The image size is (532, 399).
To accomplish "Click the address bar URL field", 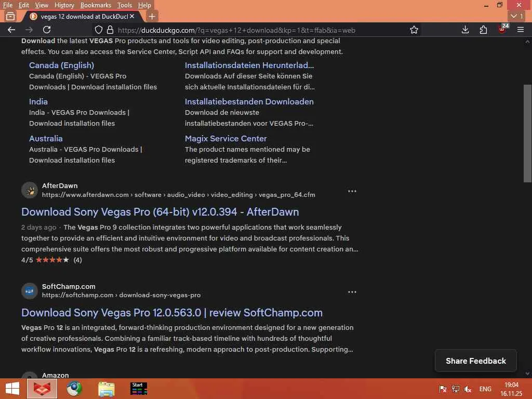I will (236, 30).
